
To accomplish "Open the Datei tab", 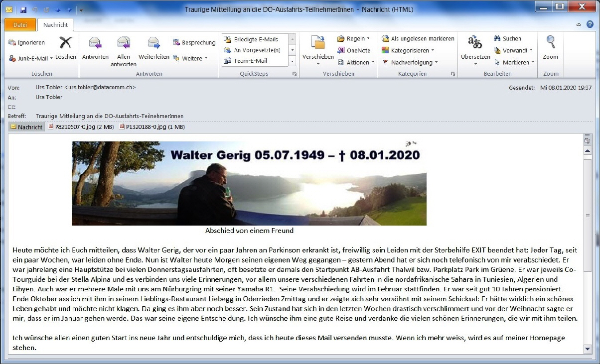I will (x=20, y=24).
